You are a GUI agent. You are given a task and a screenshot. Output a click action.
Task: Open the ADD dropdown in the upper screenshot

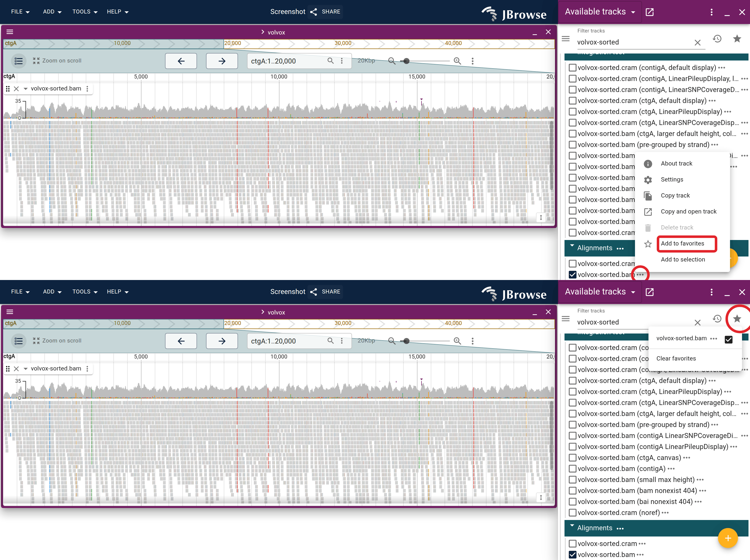click(52, 12)
